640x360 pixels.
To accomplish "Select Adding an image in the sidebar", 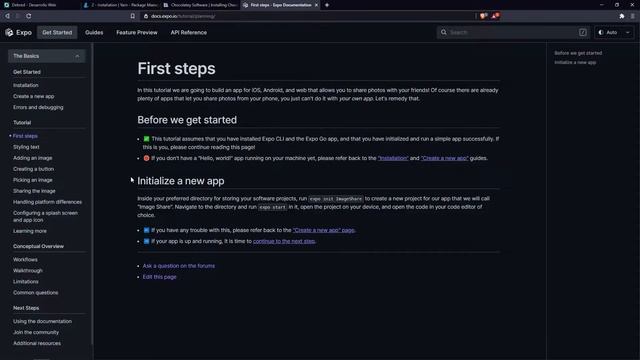I will point(33,158).
